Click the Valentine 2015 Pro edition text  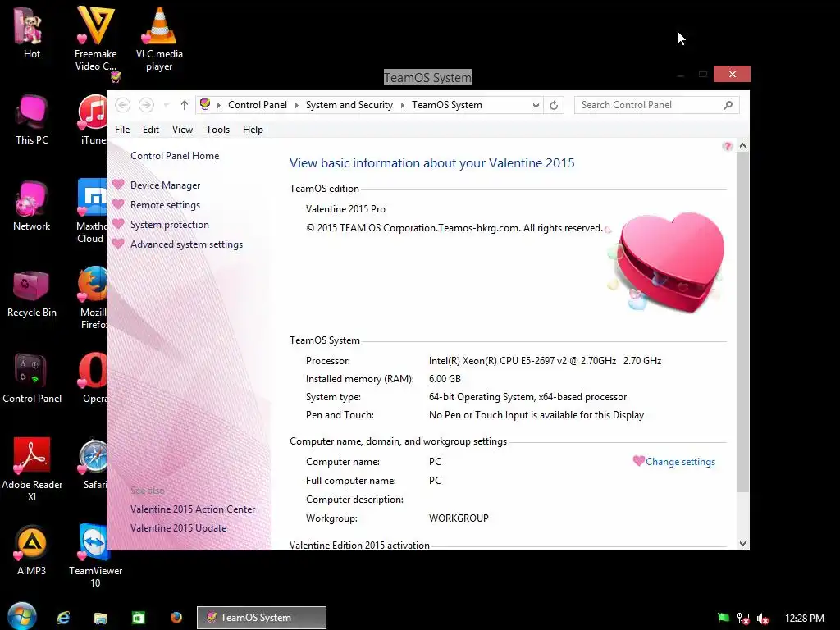coord(345,209)
